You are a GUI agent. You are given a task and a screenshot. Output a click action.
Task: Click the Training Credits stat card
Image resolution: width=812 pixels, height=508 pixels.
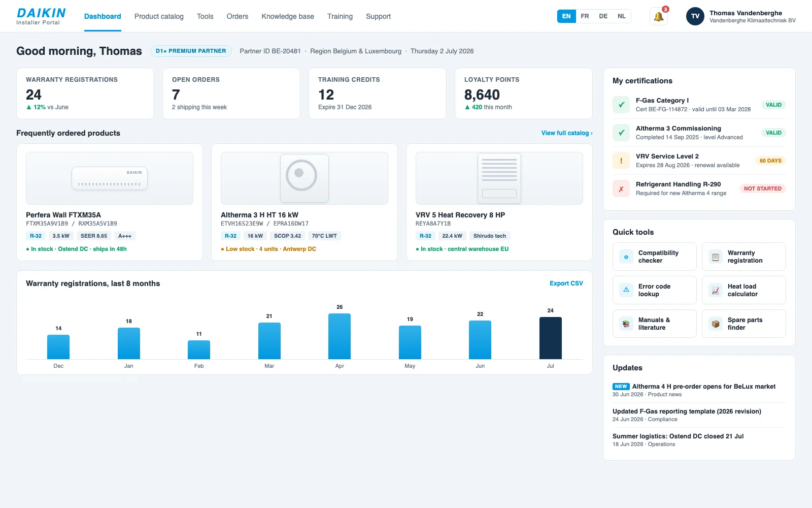(x=378, y=93)
